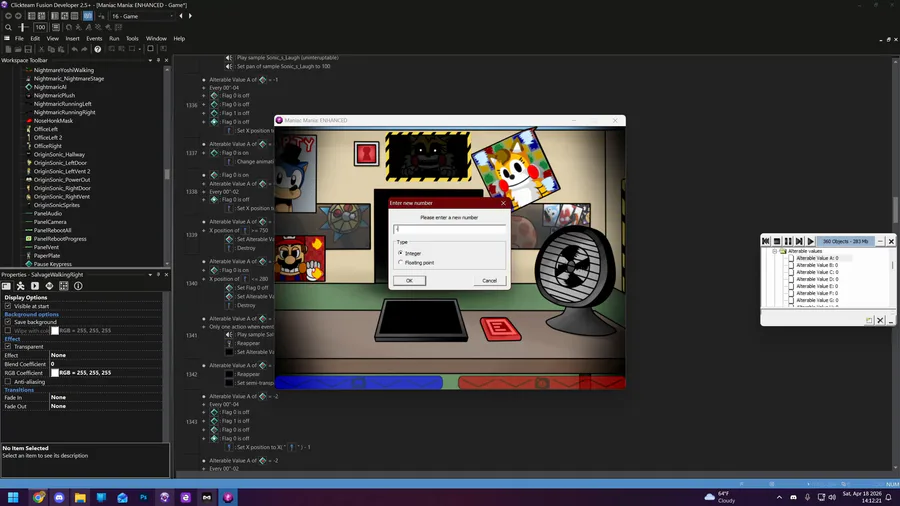
Task: Click the Redo arrow icon
Action: tap(84, 49)
